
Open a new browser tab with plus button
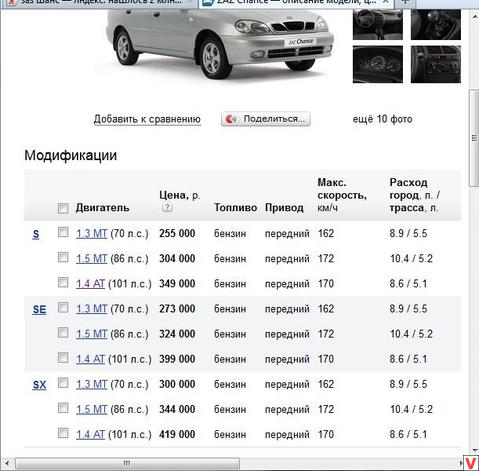tap(405, 2)
